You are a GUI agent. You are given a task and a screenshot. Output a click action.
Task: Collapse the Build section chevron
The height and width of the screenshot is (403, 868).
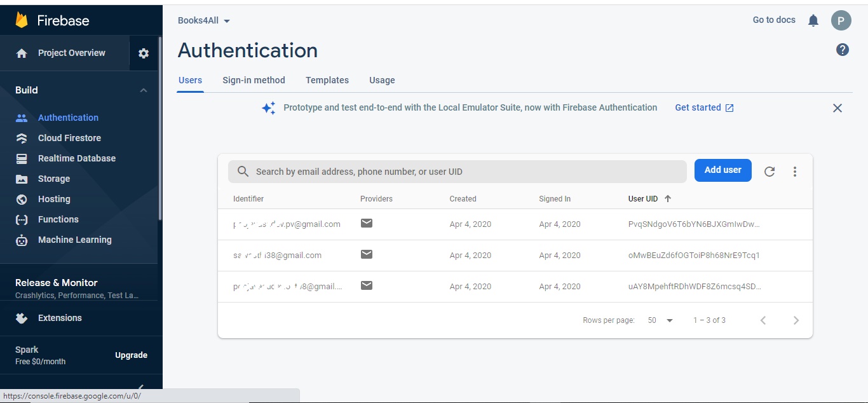(144, 90)
